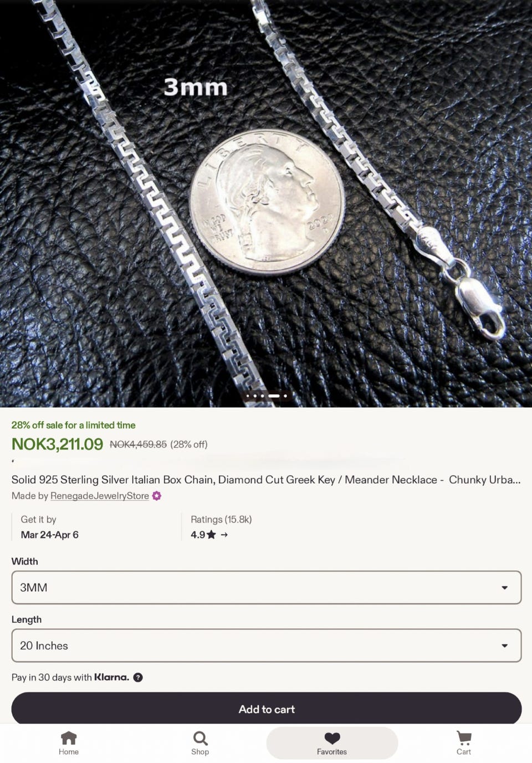The width and height of the screenshot is (532, 763).
Task: Jump to the first carousel dot
Action: [x=248, y=396]
